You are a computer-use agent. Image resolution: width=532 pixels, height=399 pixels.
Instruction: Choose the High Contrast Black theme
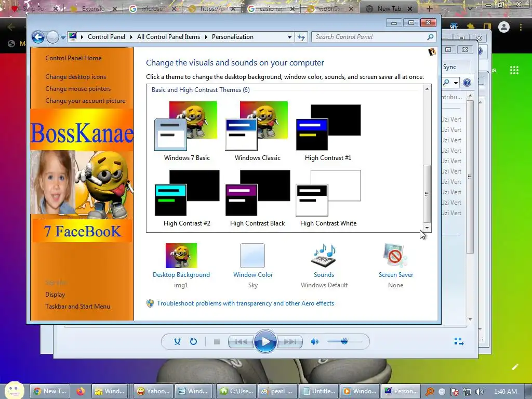pyautogui.click(x=257, y=198)
